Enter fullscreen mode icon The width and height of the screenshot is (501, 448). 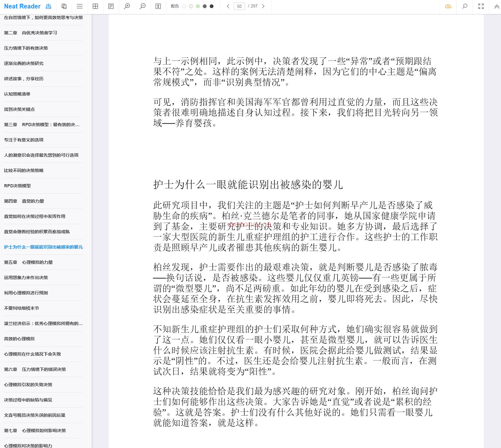point(481,6)
